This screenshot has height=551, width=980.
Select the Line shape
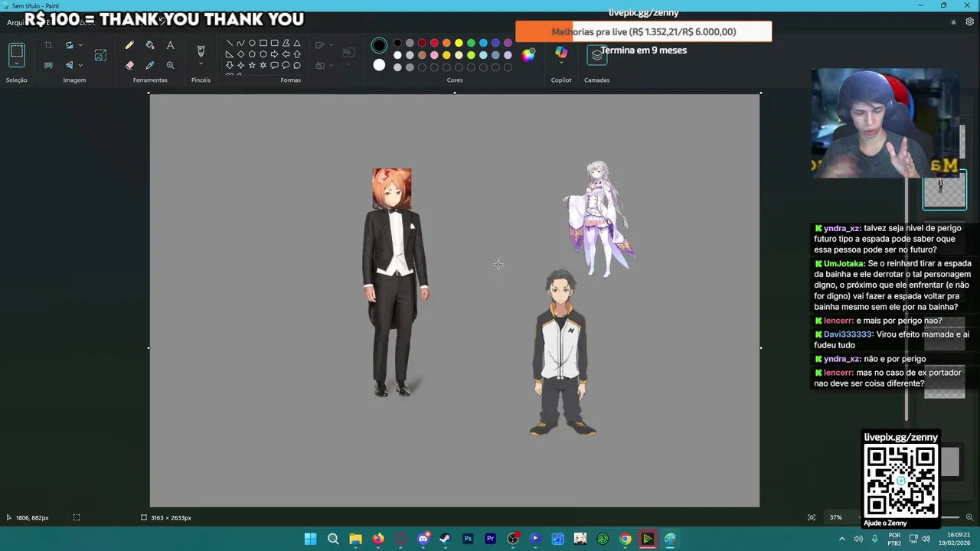[x=229, y=43]
